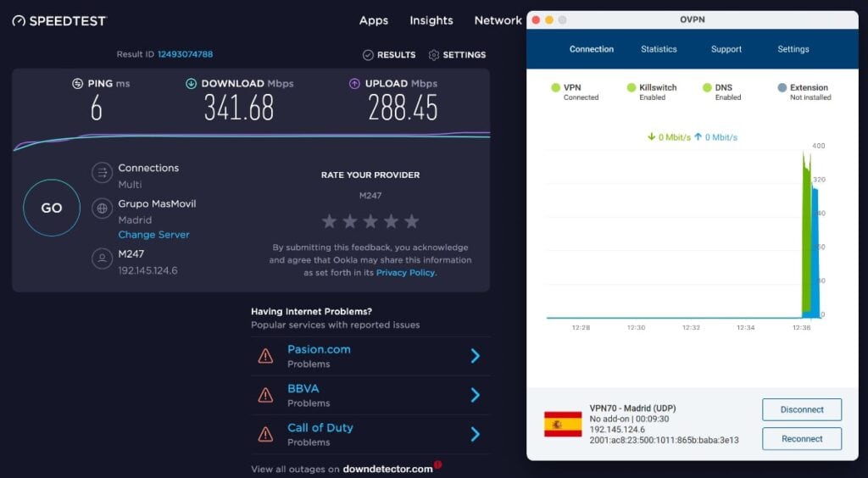Open the Privacy Policy link
868x478 pixels.
point(406,273)
